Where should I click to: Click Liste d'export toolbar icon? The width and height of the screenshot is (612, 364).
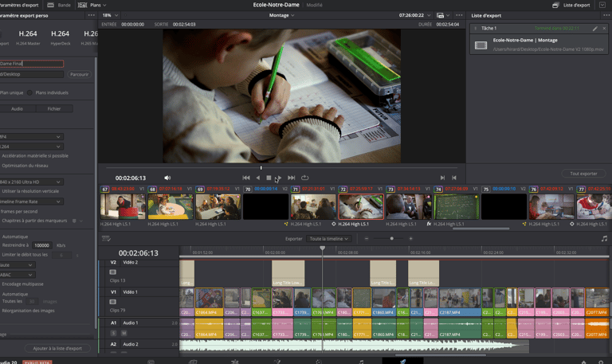[x=555, y=5]
